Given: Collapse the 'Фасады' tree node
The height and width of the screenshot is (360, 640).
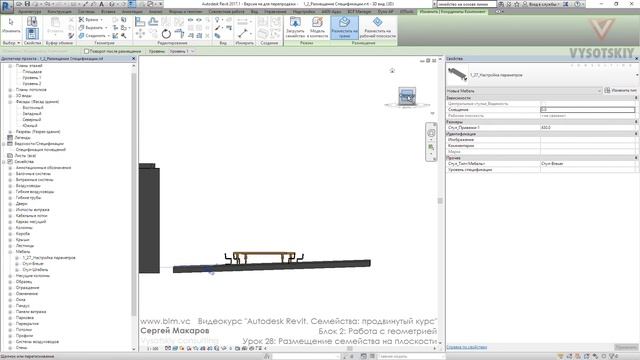Looking at the screenshot, I should (10, 102).
